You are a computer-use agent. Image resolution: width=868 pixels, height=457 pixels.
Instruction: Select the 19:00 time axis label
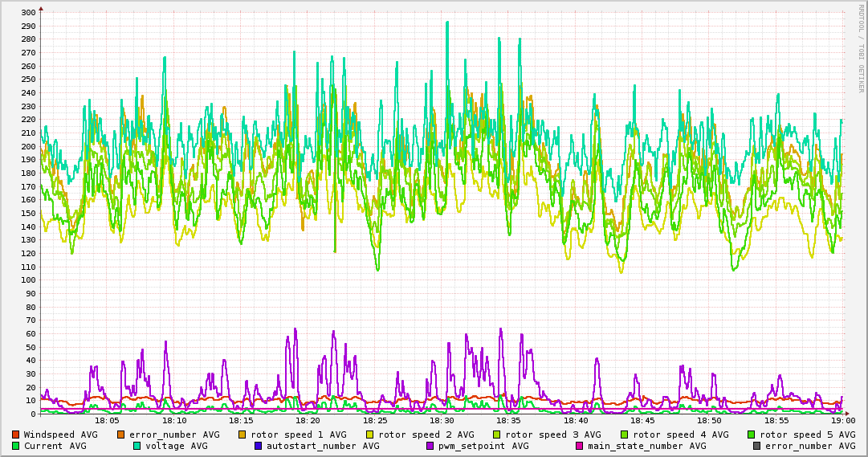point(843,420)
